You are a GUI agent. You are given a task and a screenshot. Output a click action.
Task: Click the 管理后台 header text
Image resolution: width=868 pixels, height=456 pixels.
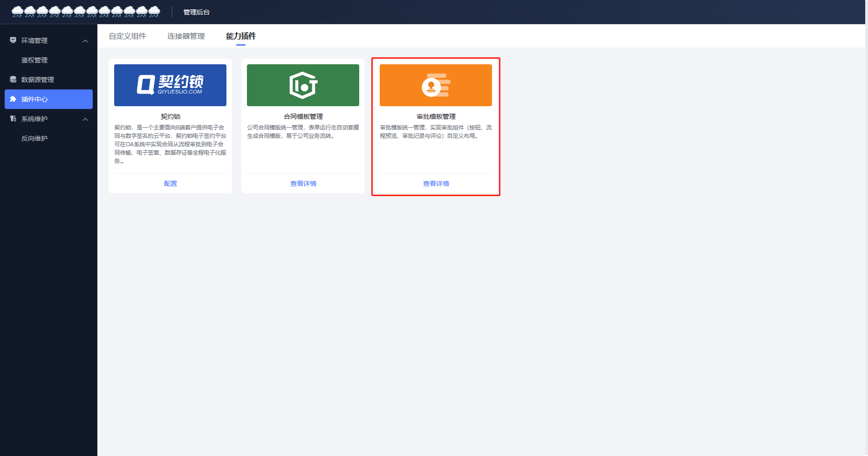(197, 12)
